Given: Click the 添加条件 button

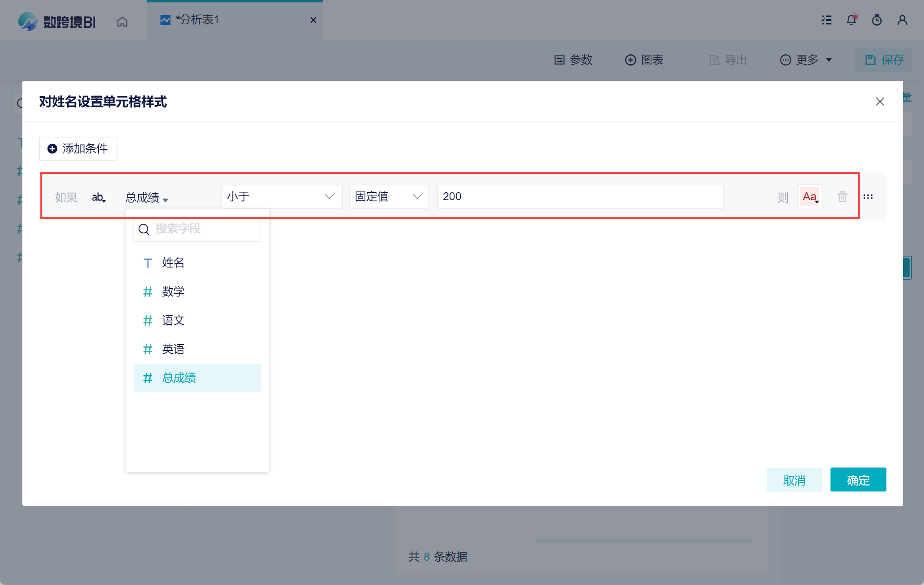Looking at the screenshot, I should tap(79, 149).
